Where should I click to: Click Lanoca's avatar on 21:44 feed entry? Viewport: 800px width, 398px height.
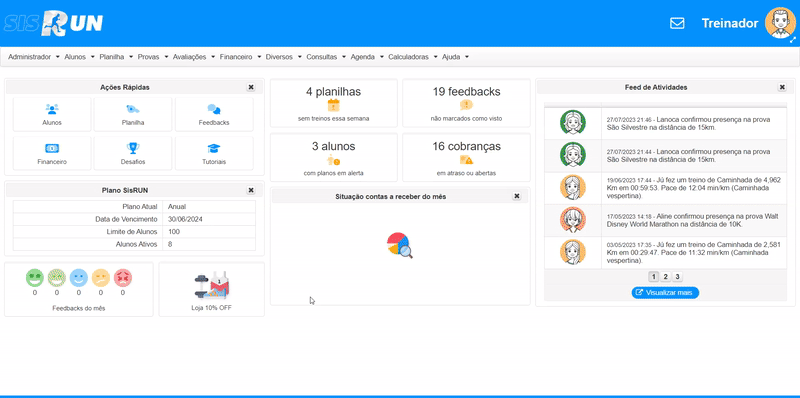pyautogui.click(x=572, y=155)
